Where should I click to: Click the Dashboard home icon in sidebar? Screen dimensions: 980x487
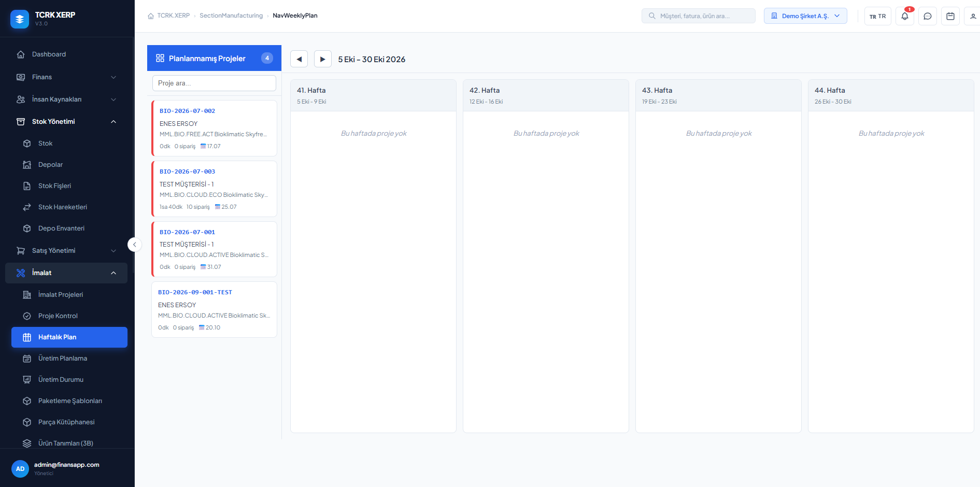[21, 54]
